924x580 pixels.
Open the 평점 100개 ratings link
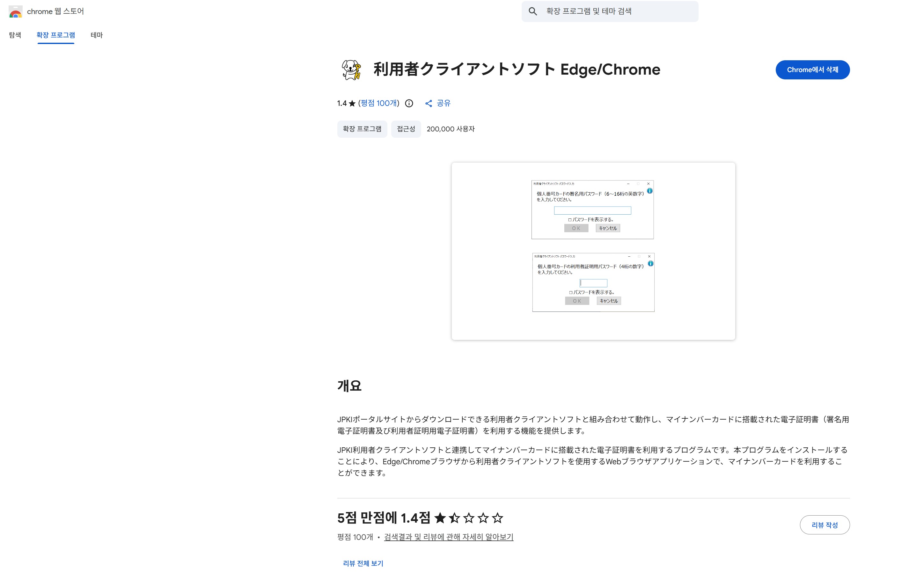click(378, 103)
